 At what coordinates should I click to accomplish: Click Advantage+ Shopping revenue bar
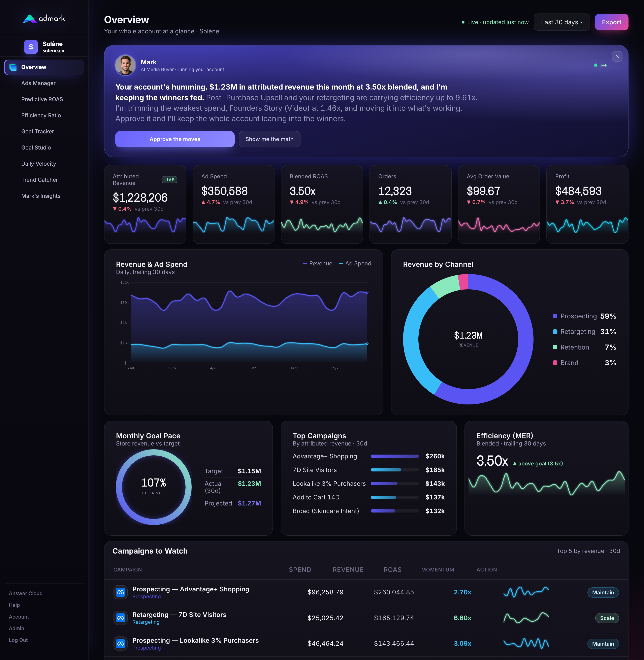coord(395,456)
